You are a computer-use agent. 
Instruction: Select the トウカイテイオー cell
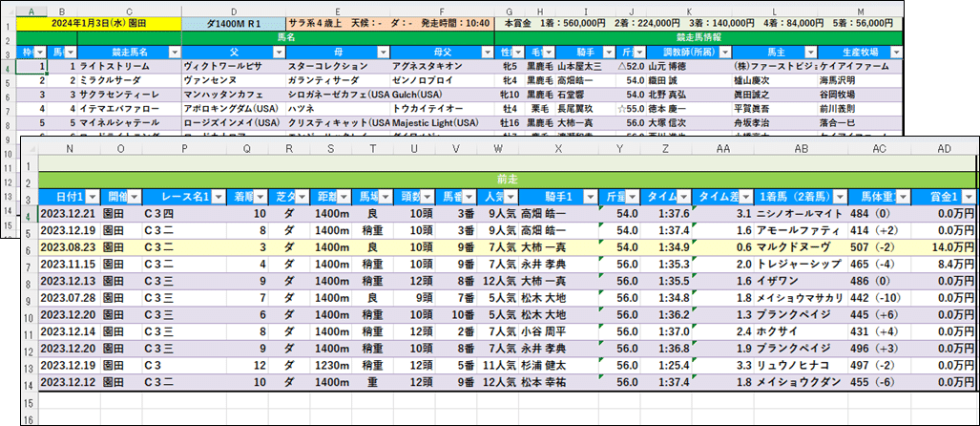[x=442, y=108]
